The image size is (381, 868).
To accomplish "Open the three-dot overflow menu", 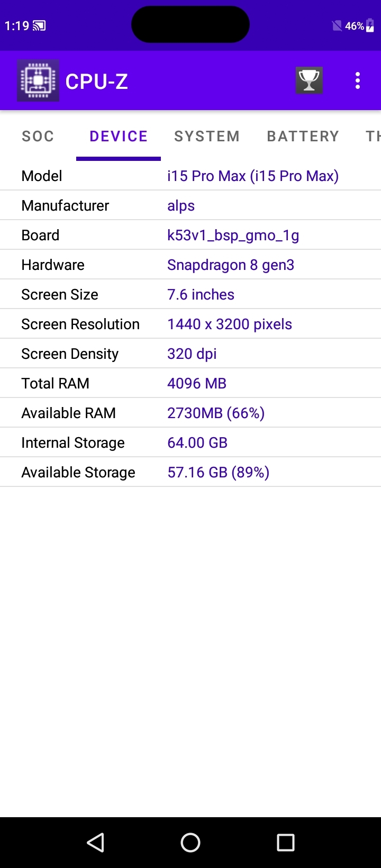I will 358,80.
